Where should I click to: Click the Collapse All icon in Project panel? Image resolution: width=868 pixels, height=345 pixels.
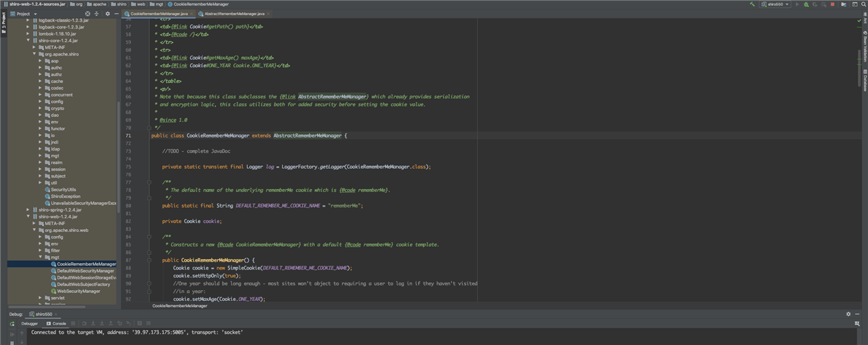click(96, 14)
